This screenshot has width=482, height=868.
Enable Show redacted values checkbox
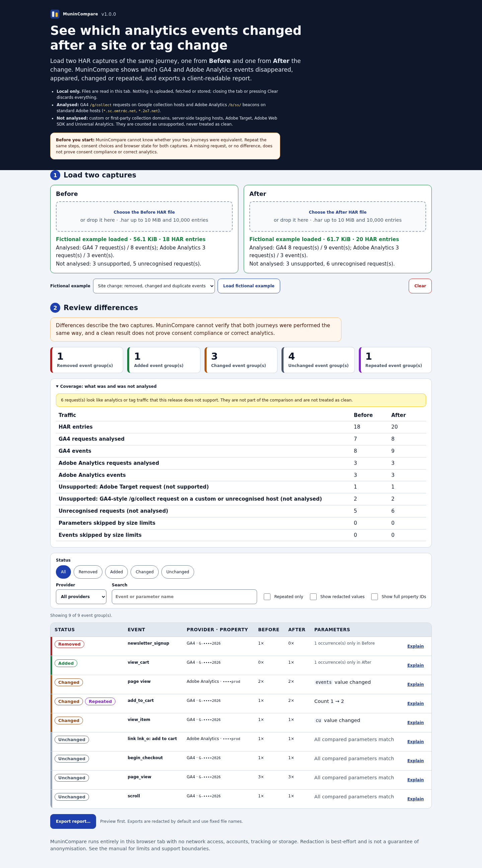click(x=313, y=597)
